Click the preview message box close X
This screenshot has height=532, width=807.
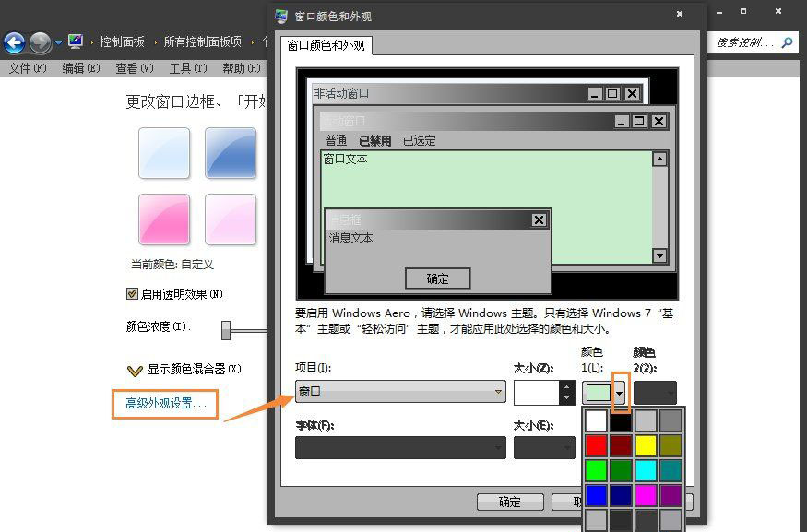pos(539,219)
